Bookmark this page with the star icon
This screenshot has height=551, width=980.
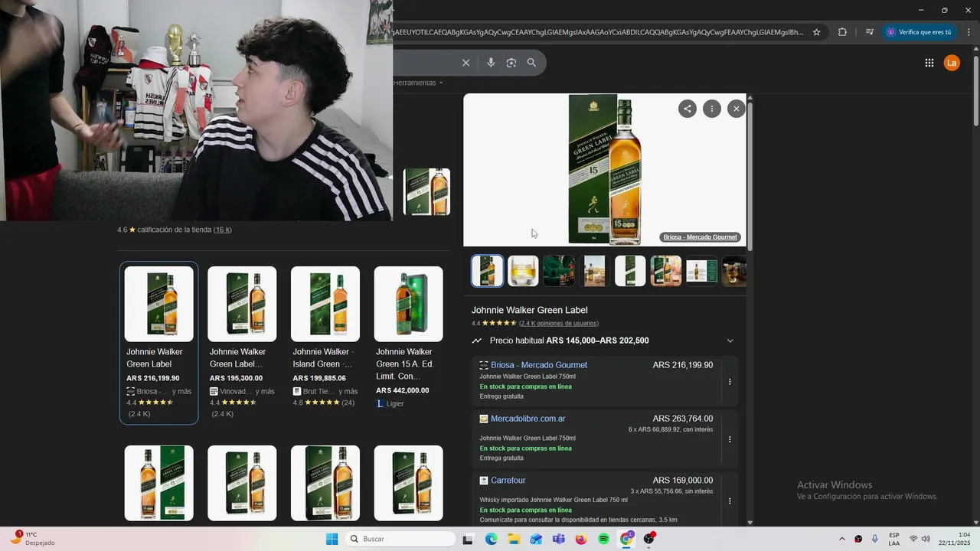click(817, 32)
